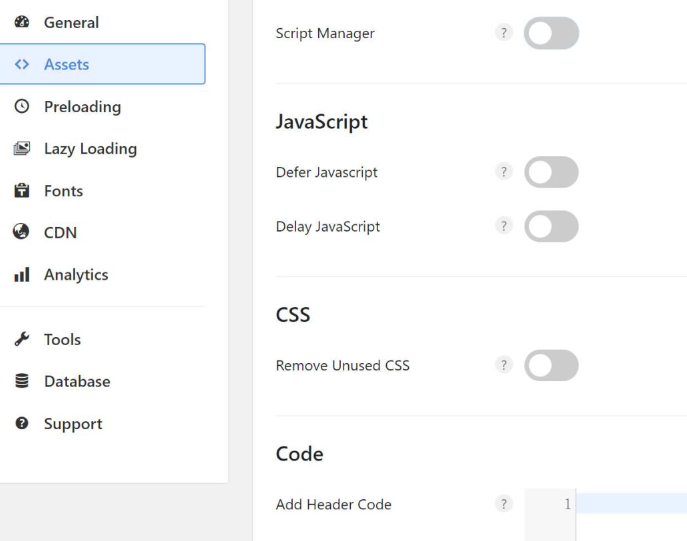Open the Lazy Loading settings section
This screenshot has width=687, height=541.
pos(90,149)
